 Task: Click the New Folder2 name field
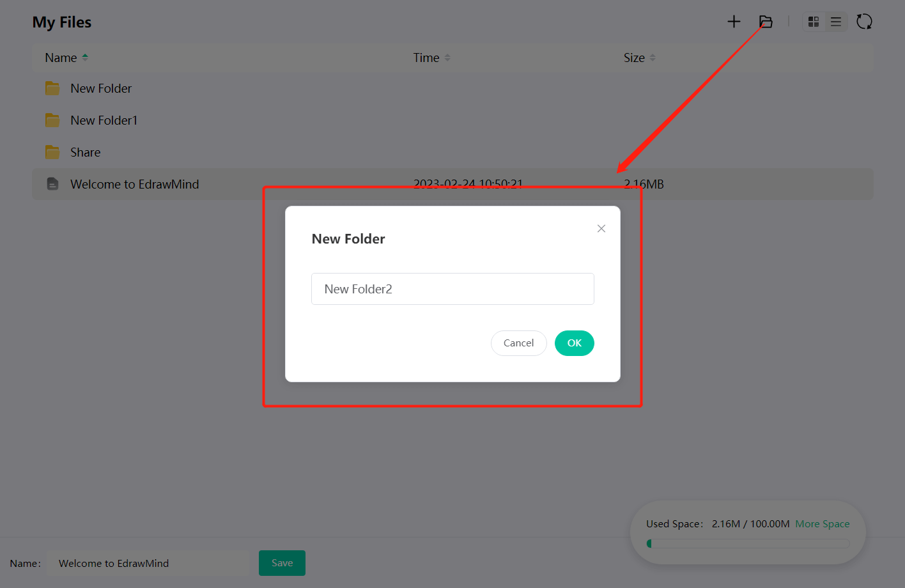[x=452, y=289]
